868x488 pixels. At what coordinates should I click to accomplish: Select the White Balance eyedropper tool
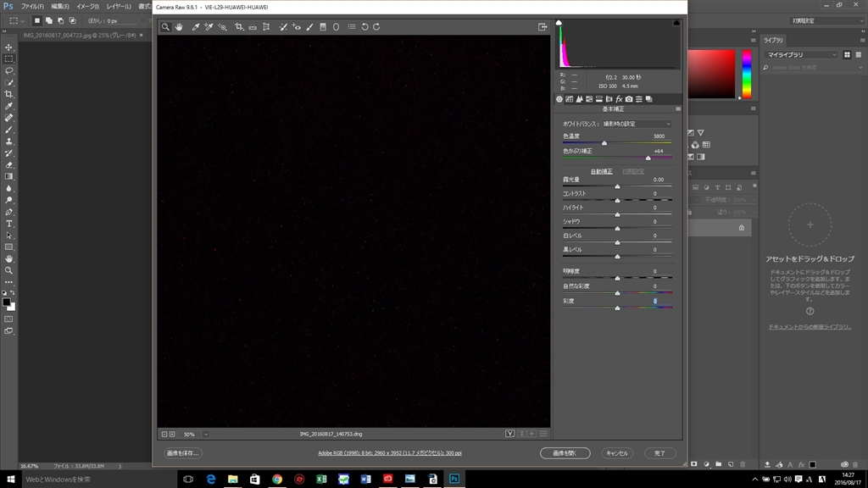[x=196, y=27]
